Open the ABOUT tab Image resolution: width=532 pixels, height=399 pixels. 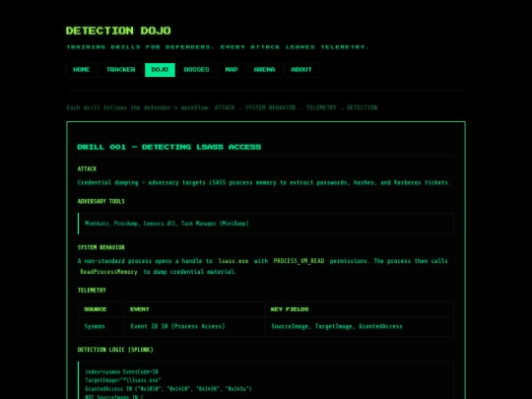(x=301, y=70)
